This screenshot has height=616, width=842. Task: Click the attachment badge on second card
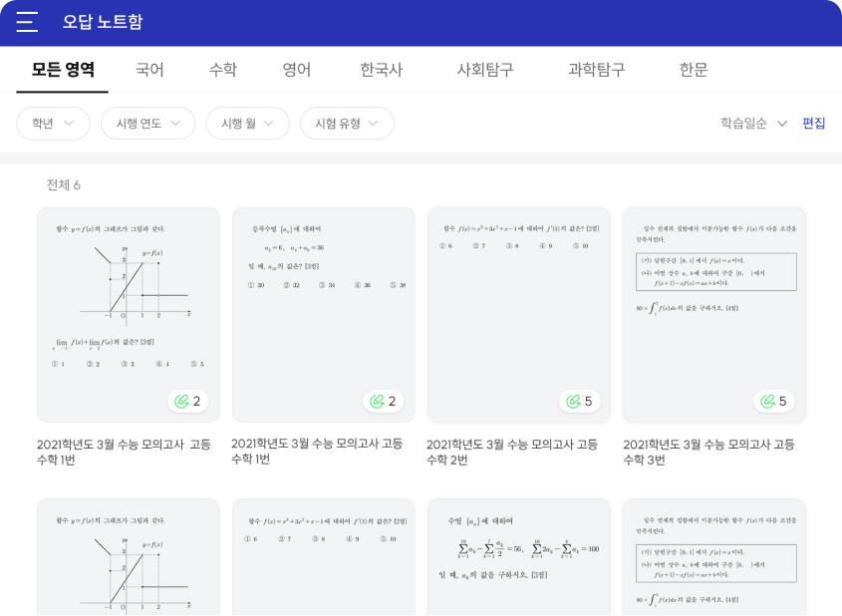click(384, 402)
